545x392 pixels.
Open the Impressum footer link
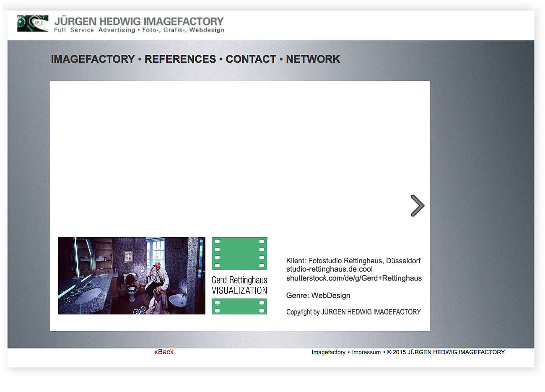(x=366, y=352)
